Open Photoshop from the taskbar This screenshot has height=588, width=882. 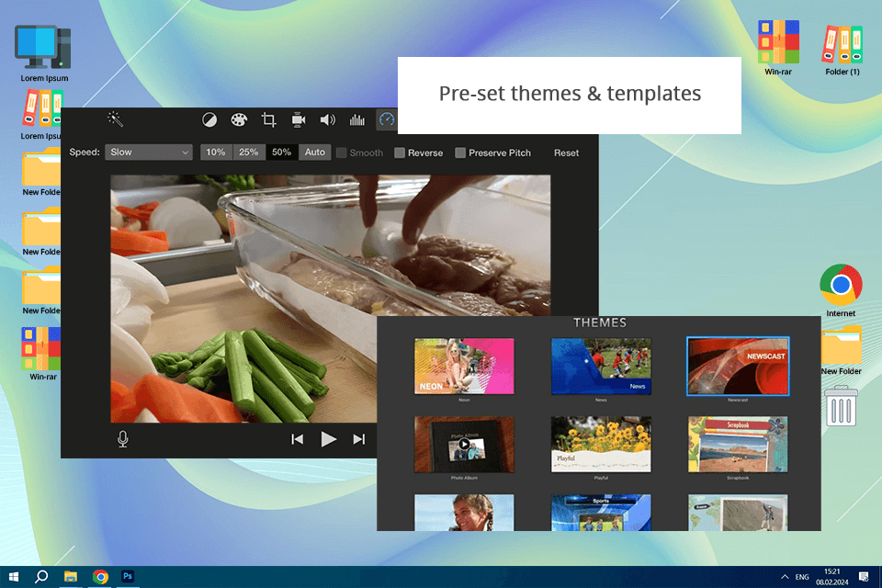coord(128,577)
